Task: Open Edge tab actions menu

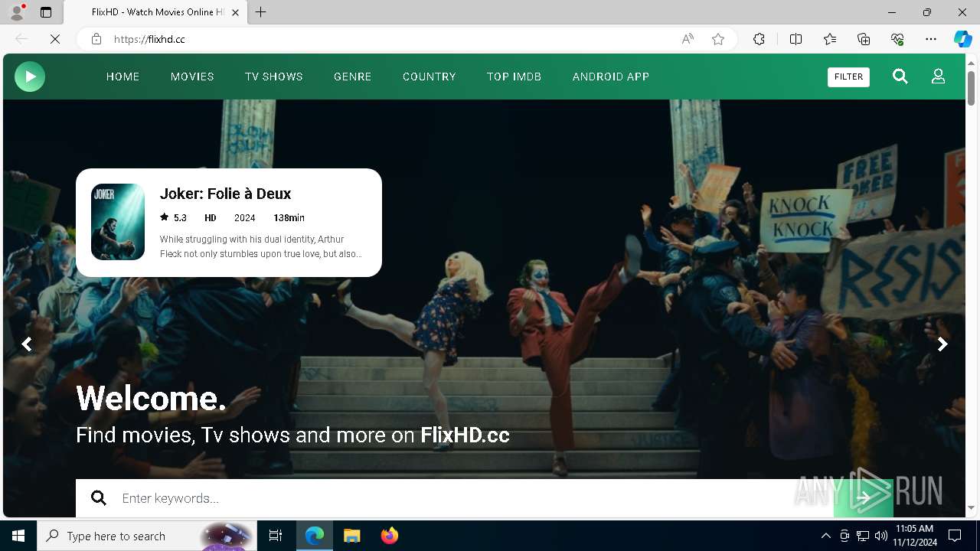Action: tap(46, 12)
